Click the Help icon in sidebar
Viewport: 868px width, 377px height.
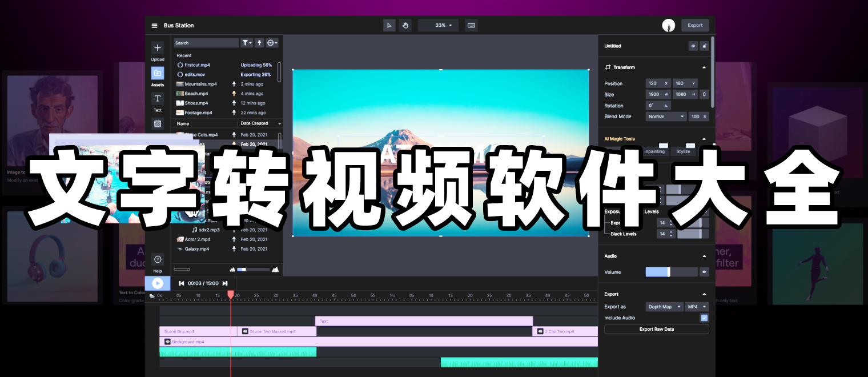pos(158,260)
